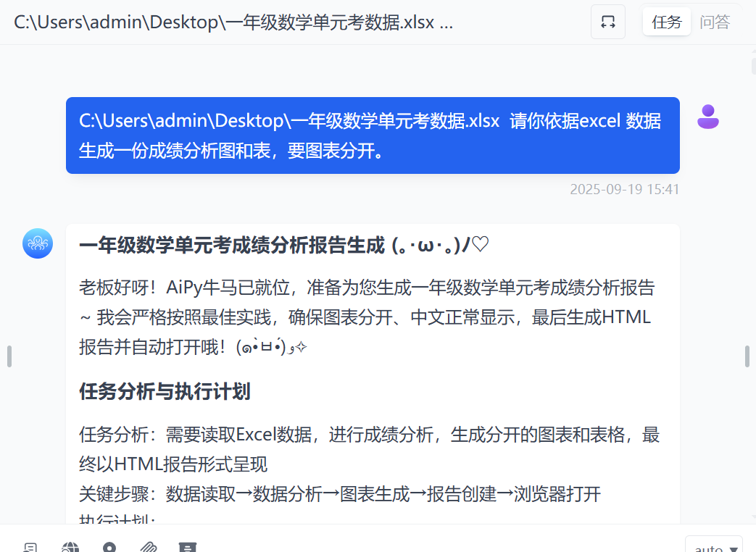The height and width of the screenshot is (552, 756).
Task: Switch to the 任务 tab
Action: click(666, 22)
